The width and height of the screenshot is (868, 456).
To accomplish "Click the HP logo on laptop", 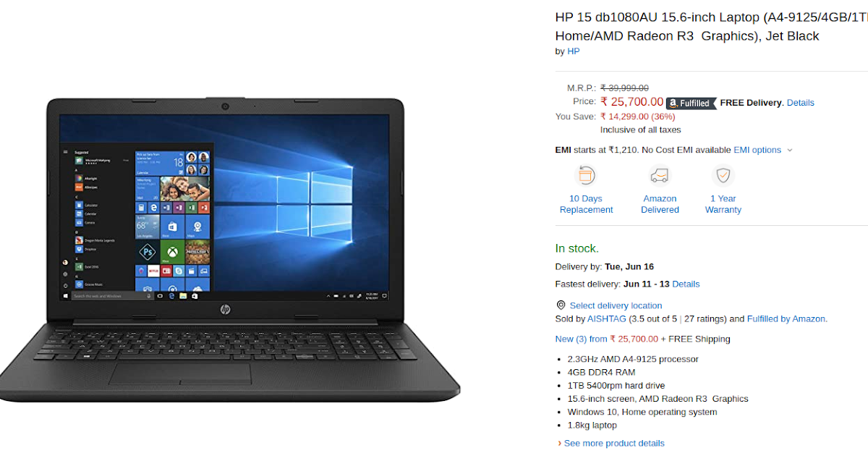I will click(225, 310).
